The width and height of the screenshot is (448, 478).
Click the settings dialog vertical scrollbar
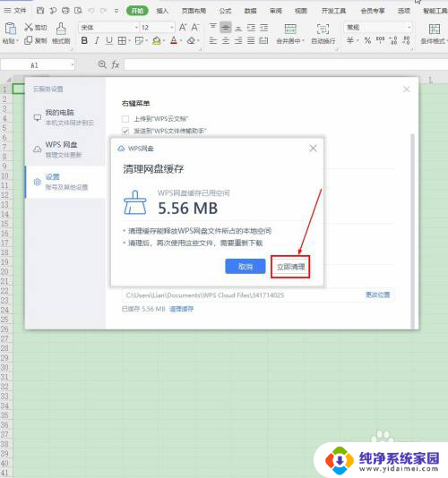[x=412, y=231]
